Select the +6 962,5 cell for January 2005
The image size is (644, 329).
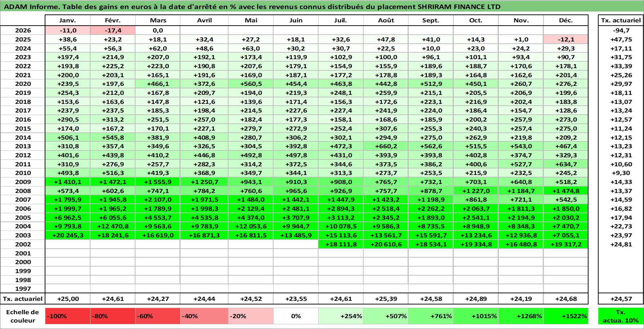(x=68, y=218)
